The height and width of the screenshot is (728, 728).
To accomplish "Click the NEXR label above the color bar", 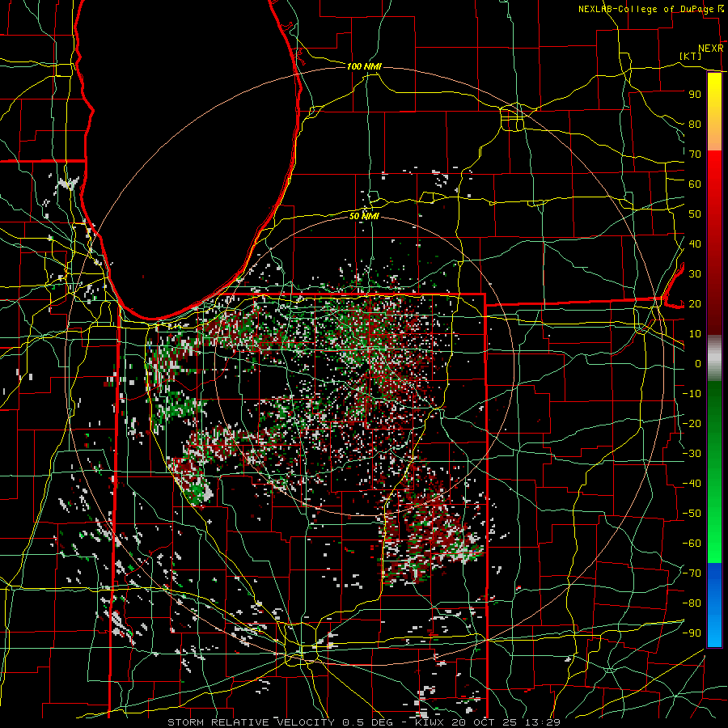I will click(x=711, y=49).
